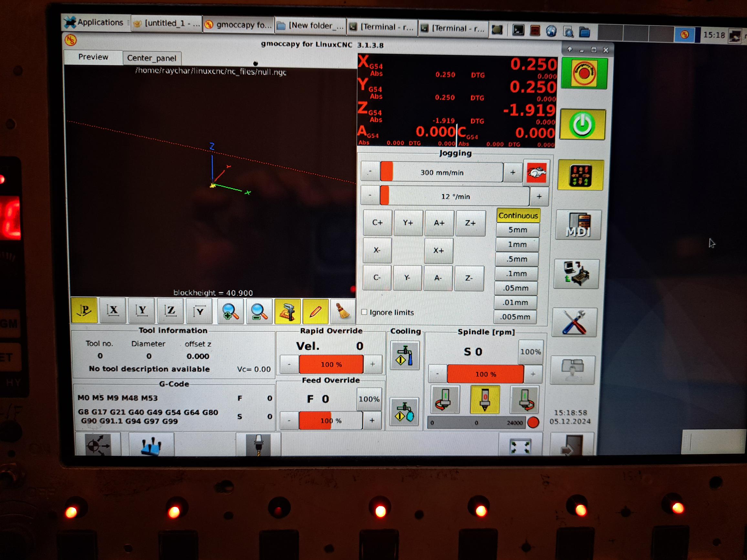Click the Rapid Override 100 % slider

pos(331,365)
